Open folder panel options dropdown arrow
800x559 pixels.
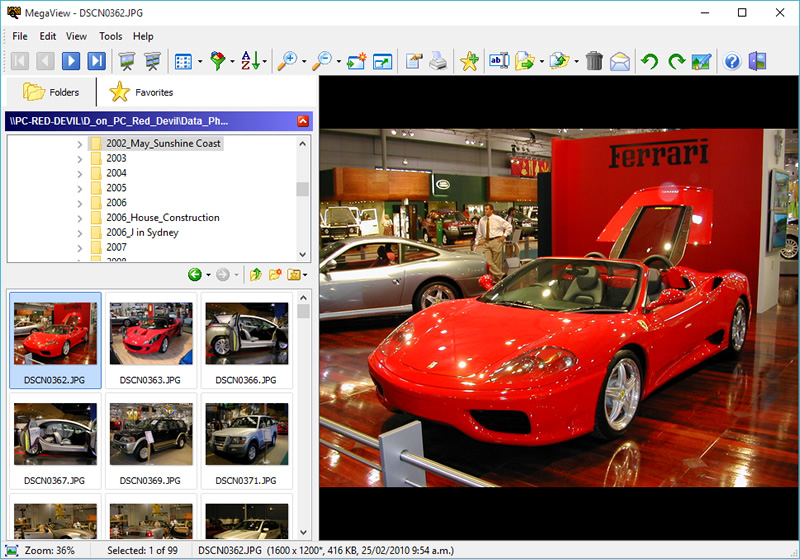click(x=305, y=275)
